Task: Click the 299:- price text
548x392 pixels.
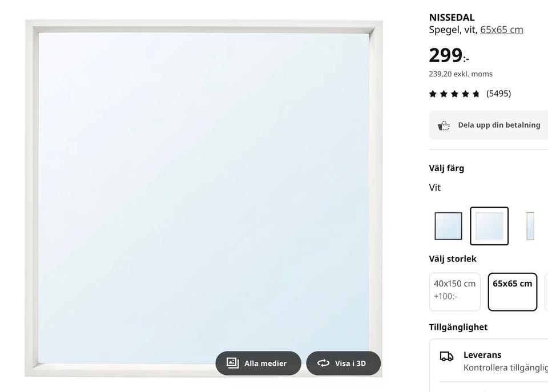Action: (449, 55)
